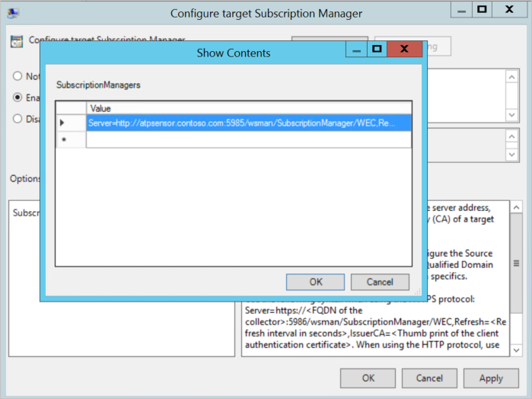The height and width of the screenshot is (399, 532).
Task: Select the Disabled radio button
Action: (x=18, y=119)
